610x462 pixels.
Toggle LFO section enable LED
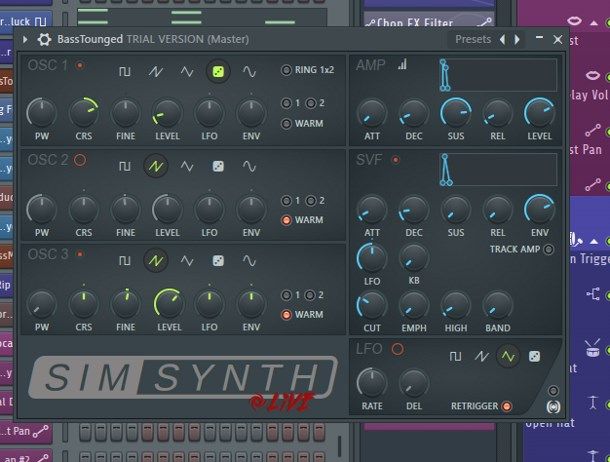(x=398, y=349)
